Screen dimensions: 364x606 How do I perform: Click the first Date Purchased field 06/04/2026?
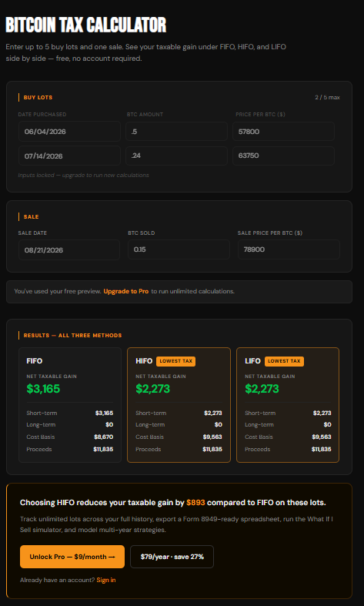tap(69, 132)
